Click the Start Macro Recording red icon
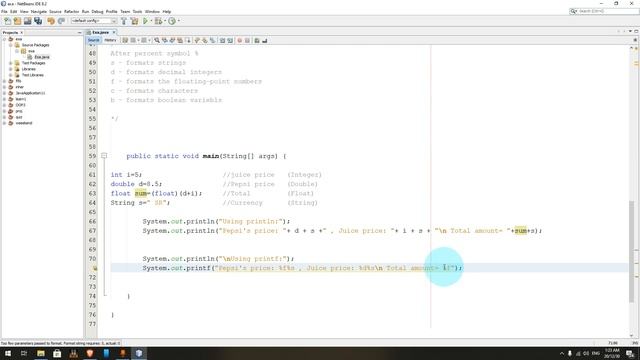This screenshot has width=640, height=360. 240,40
